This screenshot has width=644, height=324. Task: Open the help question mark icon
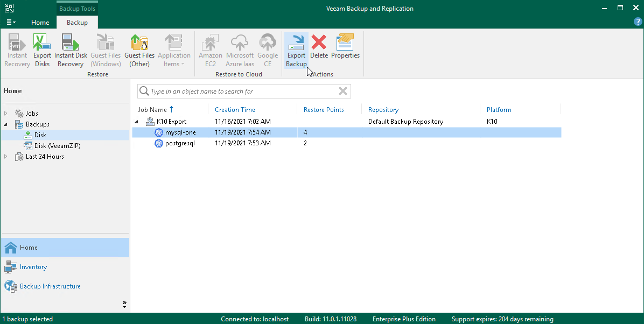pos(638,22)
